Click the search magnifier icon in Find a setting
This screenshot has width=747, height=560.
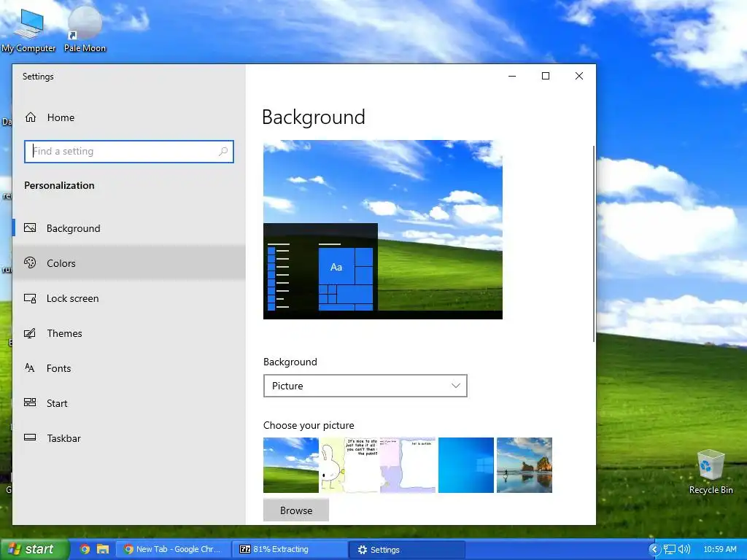[x=223, y=152]
